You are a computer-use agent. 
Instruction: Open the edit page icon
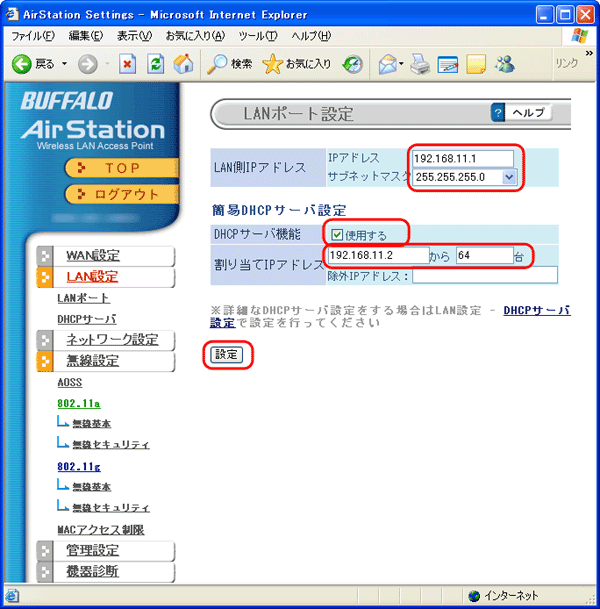coord(448,64)
